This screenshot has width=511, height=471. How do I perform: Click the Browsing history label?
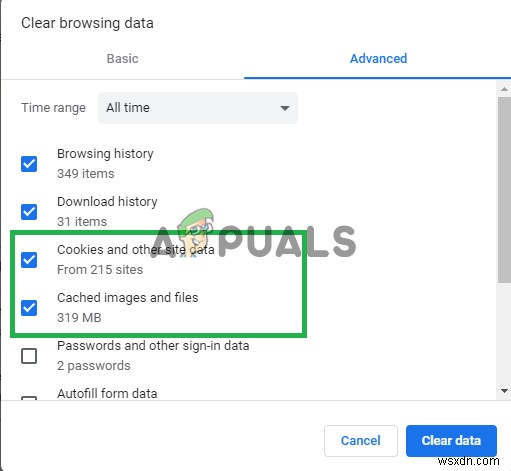coord(105,154)
